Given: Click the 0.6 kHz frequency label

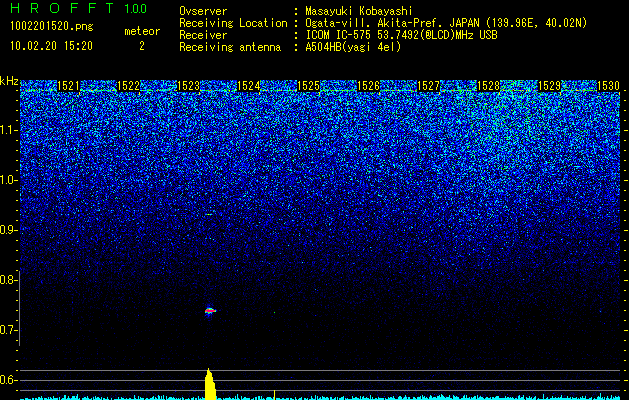Looking at the screenshot, I should [x=7, y=380].
